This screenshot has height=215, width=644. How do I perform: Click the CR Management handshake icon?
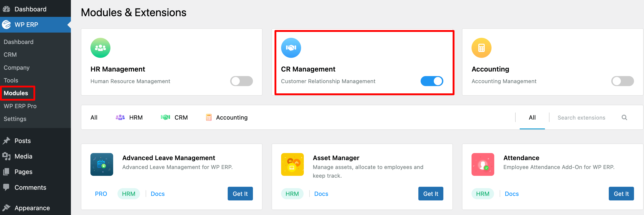pyautogui.click(x=291, y=48)
